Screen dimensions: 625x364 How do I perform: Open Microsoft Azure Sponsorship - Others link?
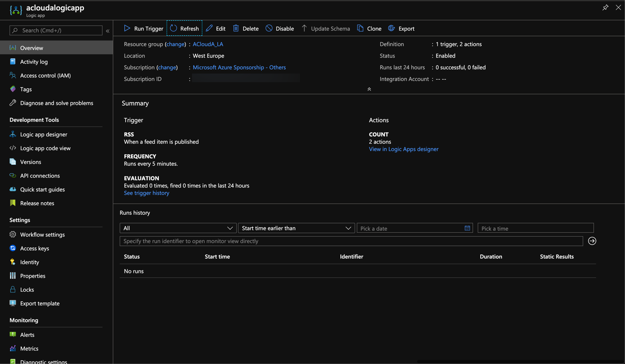coord(239,68)
